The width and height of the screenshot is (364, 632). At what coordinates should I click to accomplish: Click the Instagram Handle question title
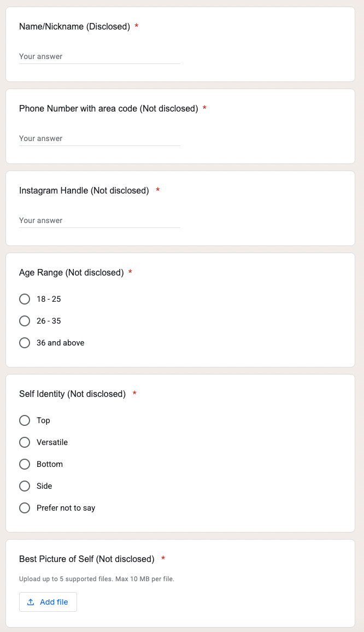pos(84,190)
